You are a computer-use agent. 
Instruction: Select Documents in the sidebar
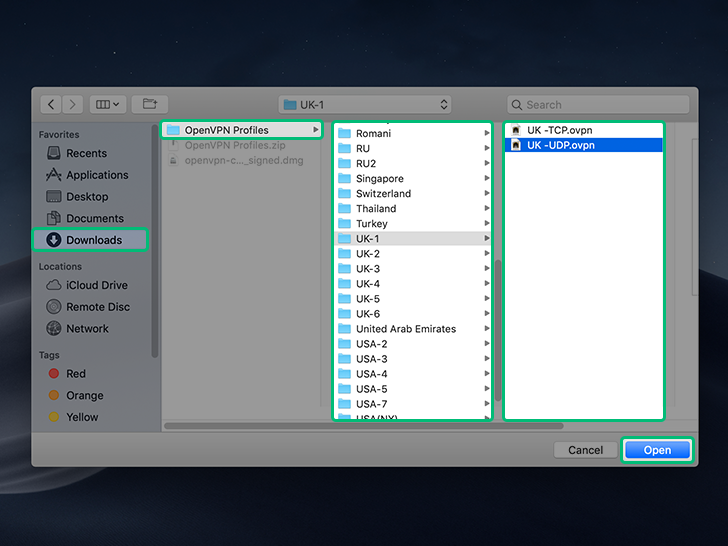pyautogui.click(x=95, y=218)
